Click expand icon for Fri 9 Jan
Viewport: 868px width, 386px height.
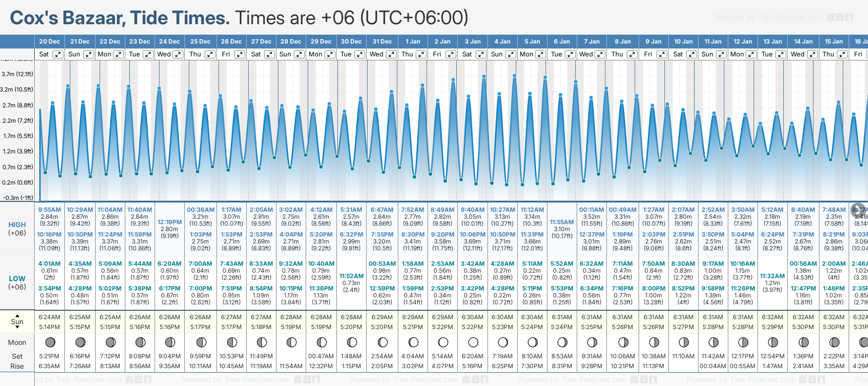click(x=661, y=54)
